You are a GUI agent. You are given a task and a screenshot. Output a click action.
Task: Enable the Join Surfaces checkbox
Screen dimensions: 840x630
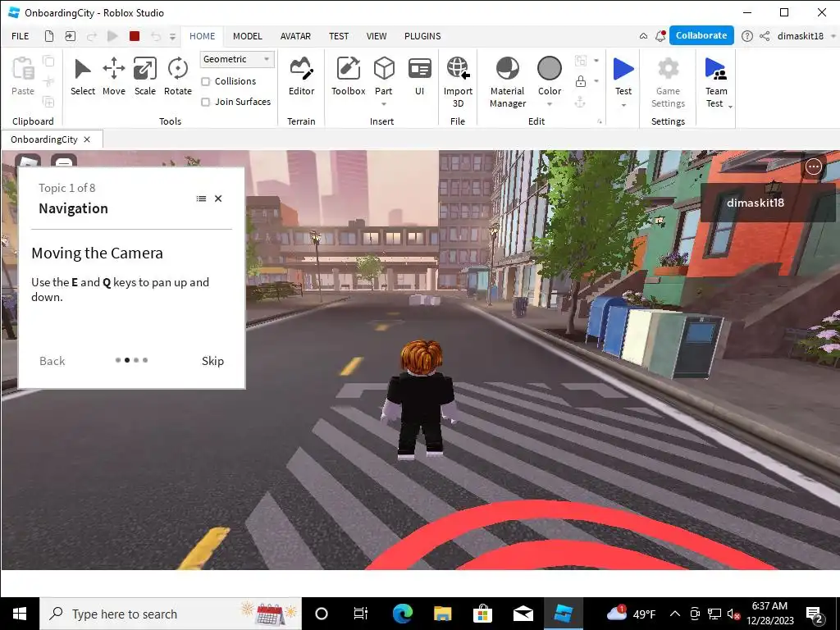205,102
